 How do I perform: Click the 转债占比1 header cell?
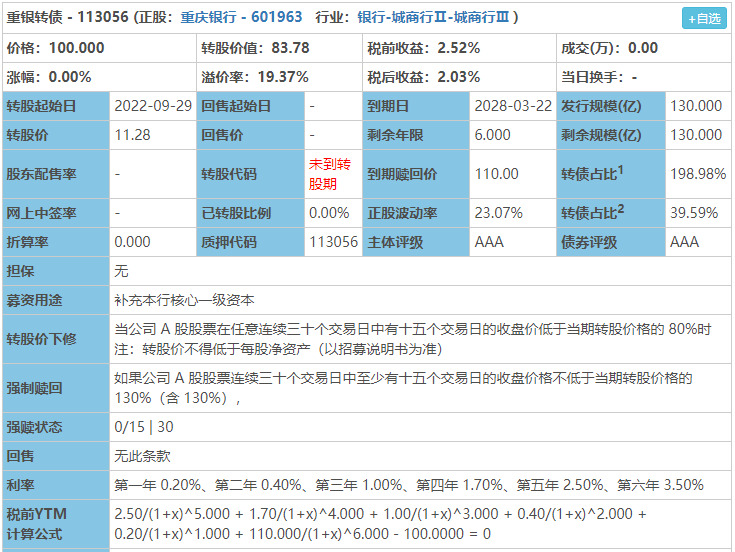coord(611,174)
